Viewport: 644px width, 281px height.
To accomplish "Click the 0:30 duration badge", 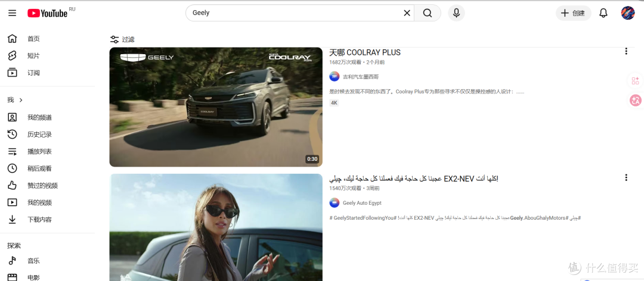I will [x=312, y=159].
